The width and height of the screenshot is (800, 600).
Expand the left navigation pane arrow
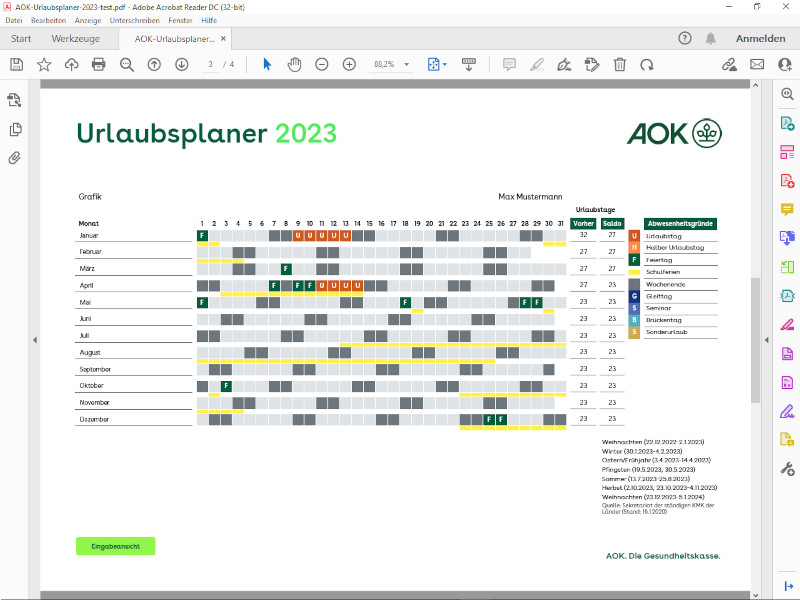[x=35, y=340]
